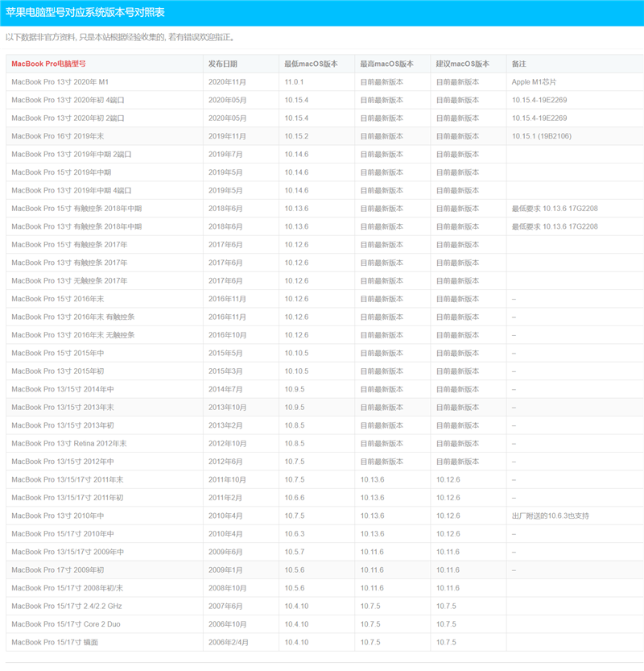The width and height of the screenshot is (644, 671).
Task: Click the 2007年6月 release date cell
Action: (x=225, y=606)
